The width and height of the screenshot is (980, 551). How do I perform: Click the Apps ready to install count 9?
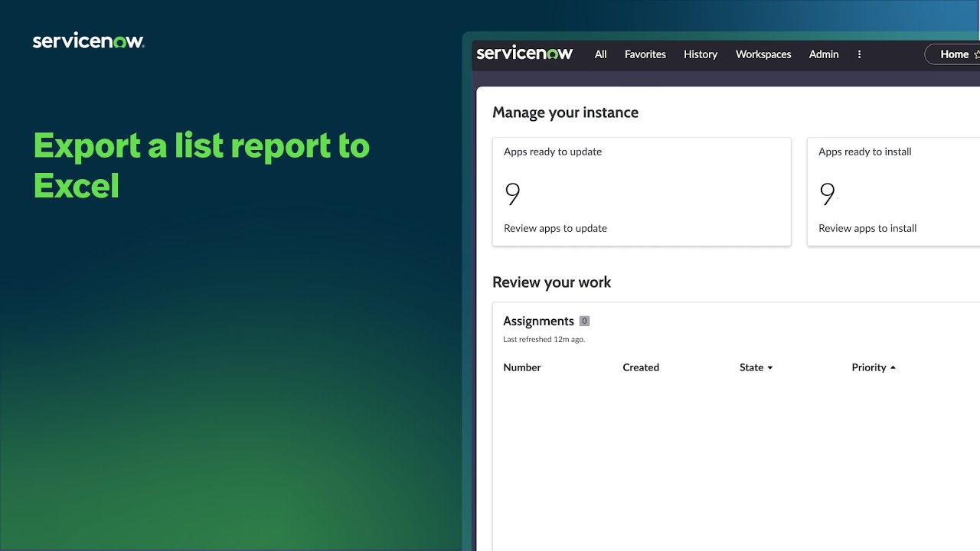[x=827, y=194]
